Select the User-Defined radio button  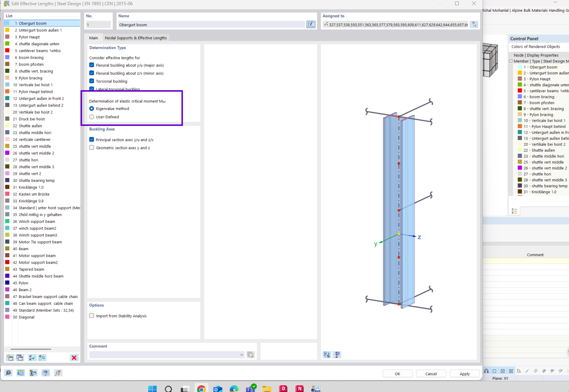point(92,117)
